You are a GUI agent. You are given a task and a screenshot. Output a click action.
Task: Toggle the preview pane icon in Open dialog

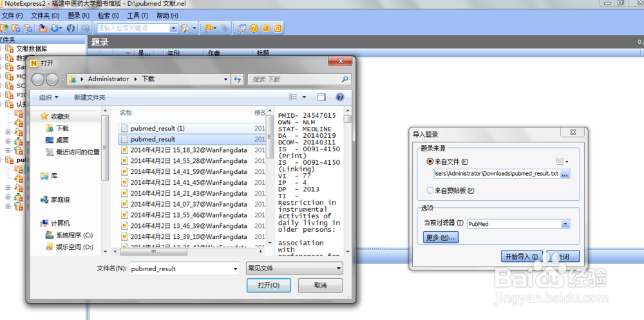(x=321, y=97)
